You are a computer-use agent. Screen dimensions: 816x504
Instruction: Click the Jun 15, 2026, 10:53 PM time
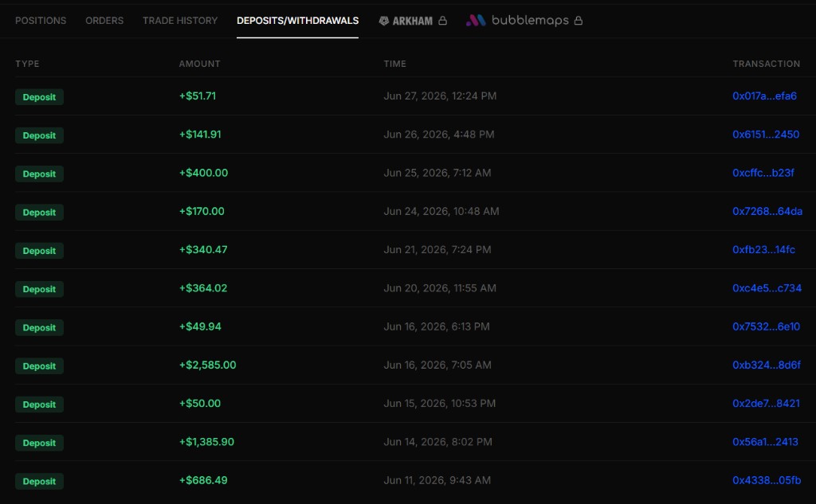tap(439, 404)
